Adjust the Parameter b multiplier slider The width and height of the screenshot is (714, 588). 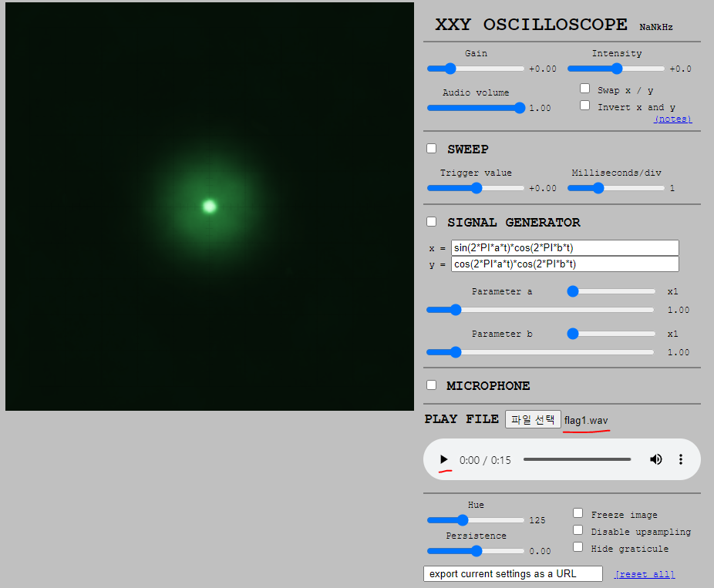611,334
